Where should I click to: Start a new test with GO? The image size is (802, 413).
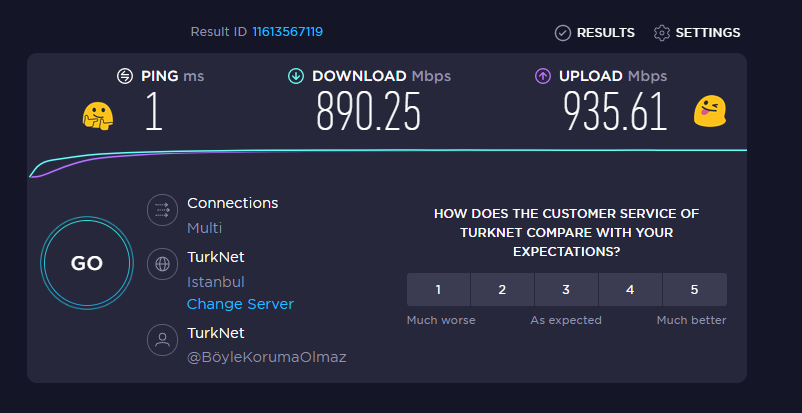[x=87, y=263]
